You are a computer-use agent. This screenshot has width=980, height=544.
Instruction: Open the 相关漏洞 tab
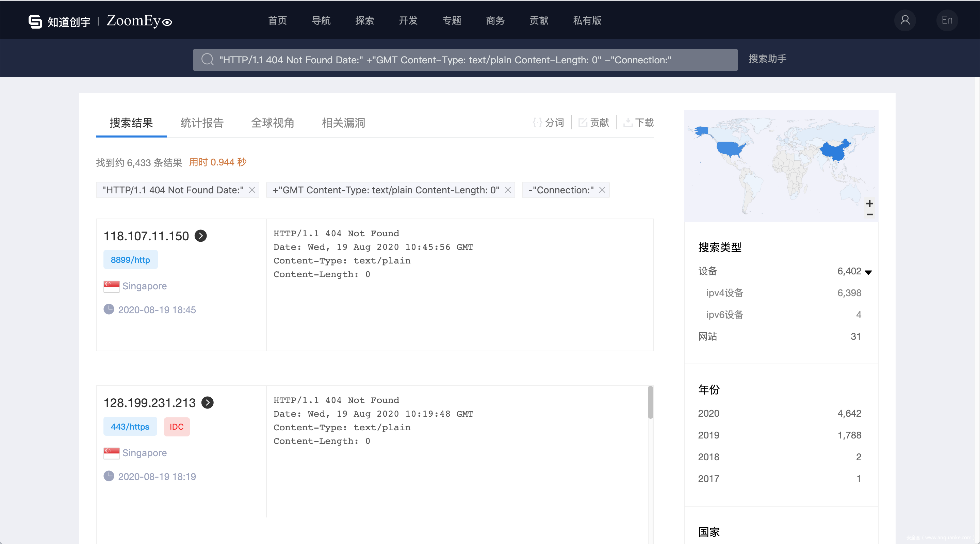coord(343,123)
